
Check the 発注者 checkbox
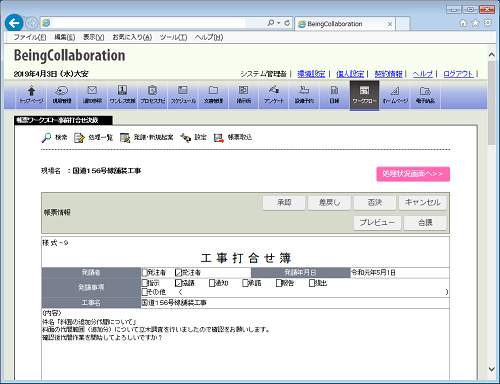[144, 273]
